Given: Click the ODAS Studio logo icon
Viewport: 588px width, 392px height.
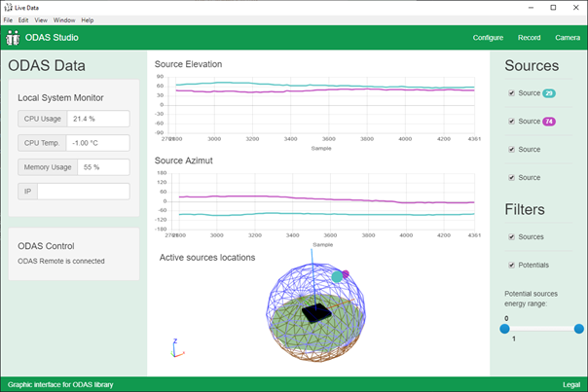Looking at the screenshot, I should coord(13,38).
